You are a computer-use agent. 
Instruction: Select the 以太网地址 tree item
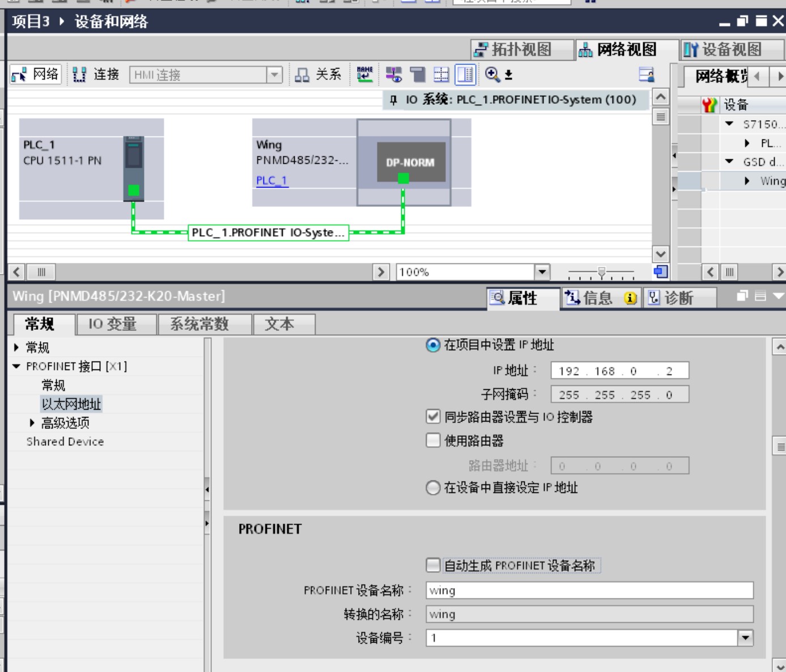pos(71,404)
